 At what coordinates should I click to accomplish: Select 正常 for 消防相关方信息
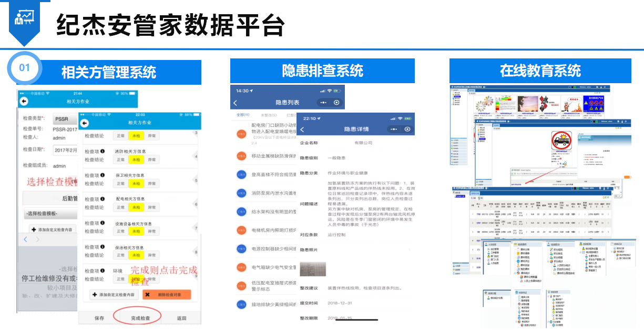121,159
